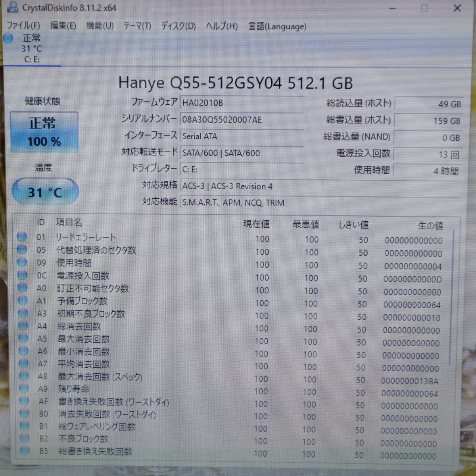Viewport: 476px width, 476px height.
Task: Select row name 残り寿命
Action: (74, 389)
